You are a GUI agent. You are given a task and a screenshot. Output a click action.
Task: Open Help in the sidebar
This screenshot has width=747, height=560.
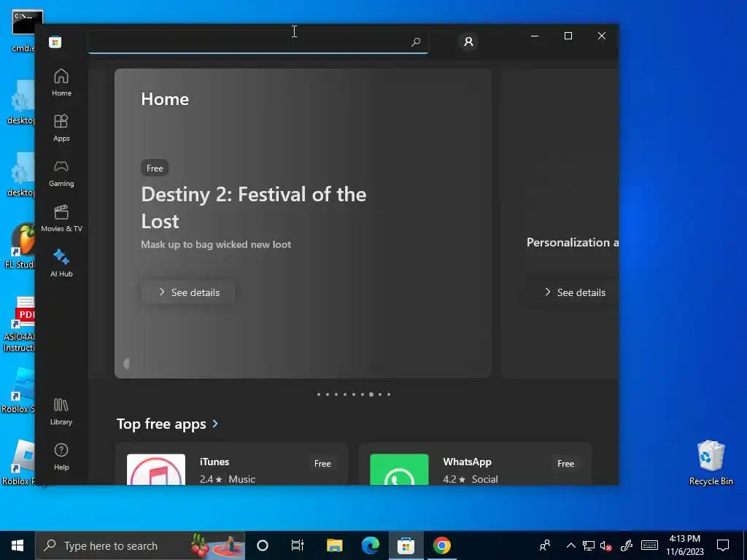61,456
